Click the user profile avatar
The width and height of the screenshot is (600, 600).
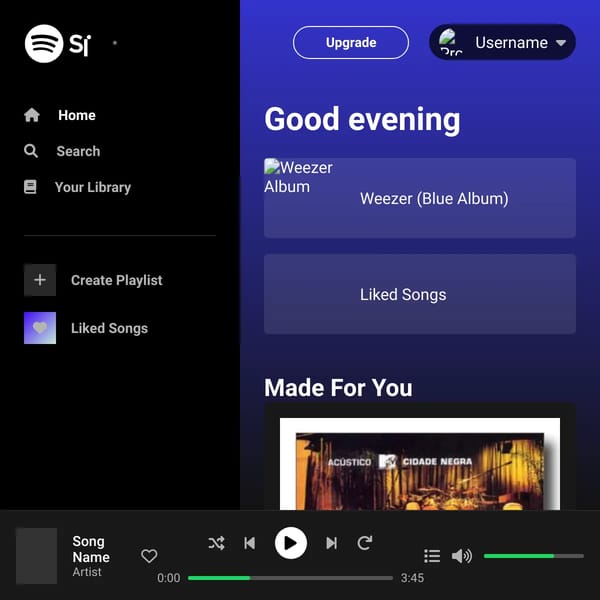pos(451,42)
